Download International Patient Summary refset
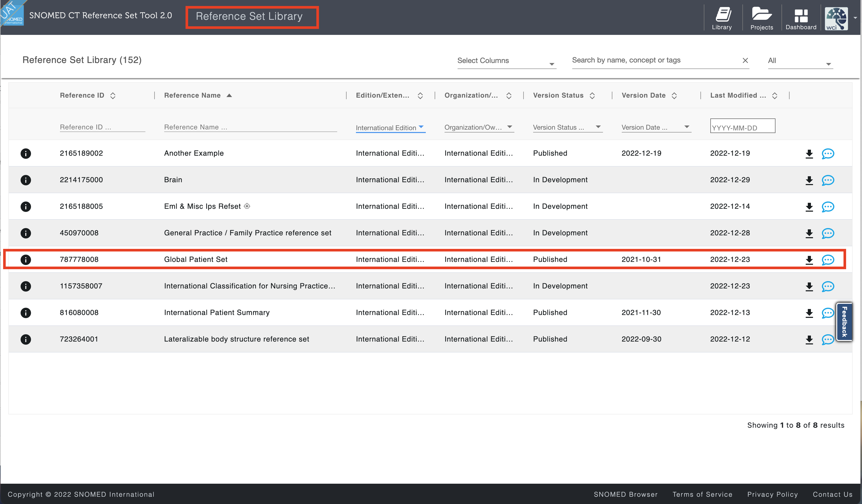This screenshot has width=862, height=504. coord(809,313)
